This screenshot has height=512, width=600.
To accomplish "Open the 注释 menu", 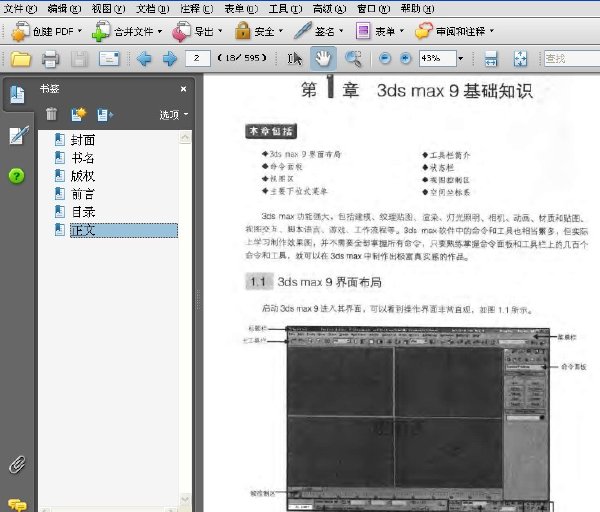I will point(197,8).
